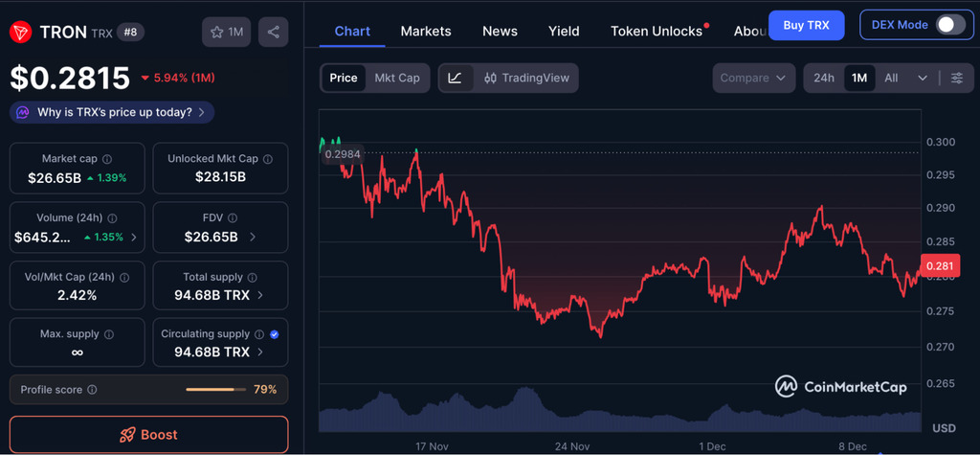
Task: Open the chart settings sliders icon
Action: [x=957, y=78]
